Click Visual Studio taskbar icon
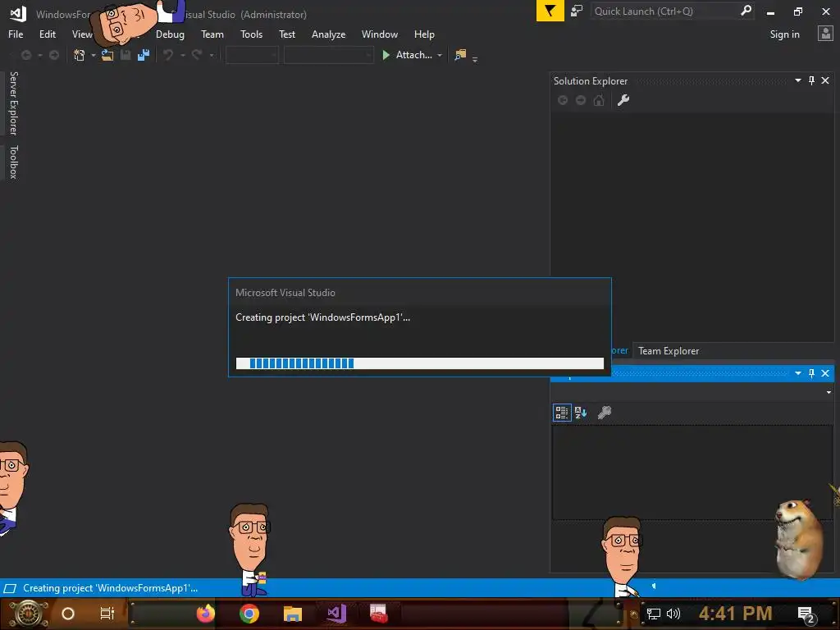 [x=336, y=613]
